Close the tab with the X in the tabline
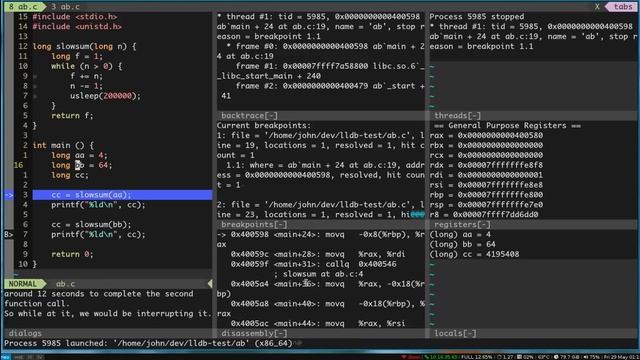The height and width of the screenshot is (360, 640). [x=597, y=7]
